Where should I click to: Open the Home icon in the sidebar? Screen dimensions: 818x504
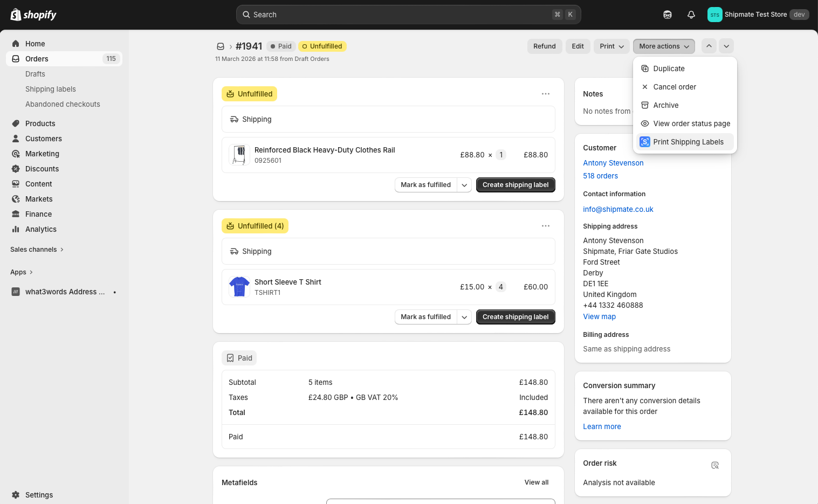16,43
